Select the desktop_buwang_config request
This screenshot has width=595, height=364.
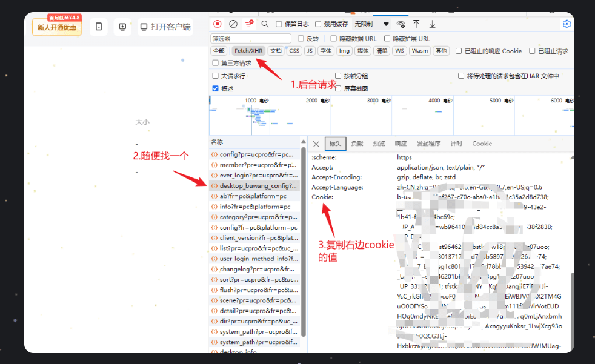(x=258, y=186)
